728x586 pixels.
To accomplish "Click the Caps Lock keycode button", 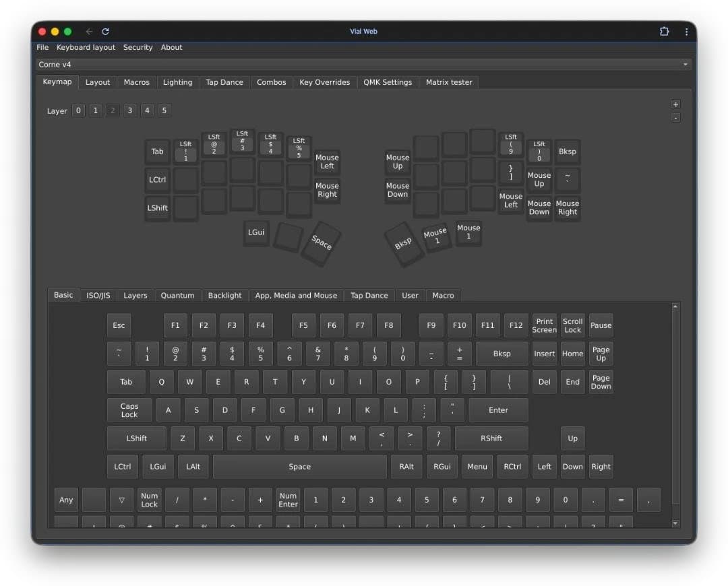I will pos(129,410).
